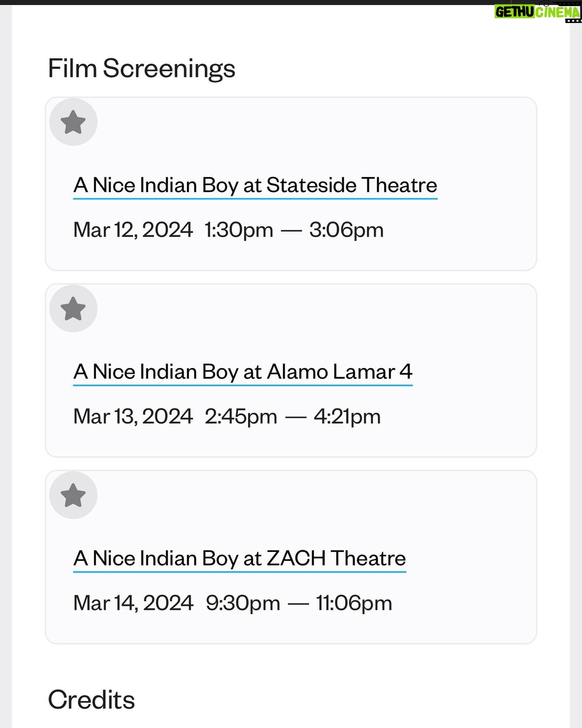Select the Mar 13, 2024 date text

(133, 416)
